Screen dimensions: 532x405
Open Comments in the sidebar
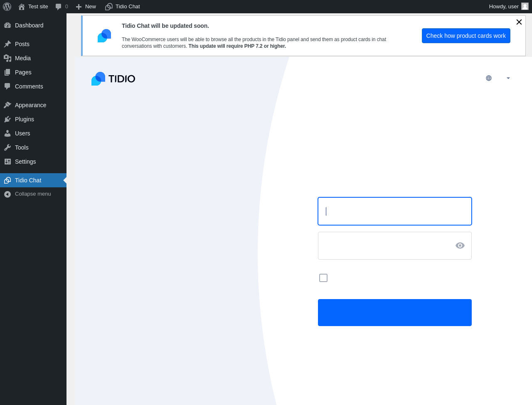(33, 86)
